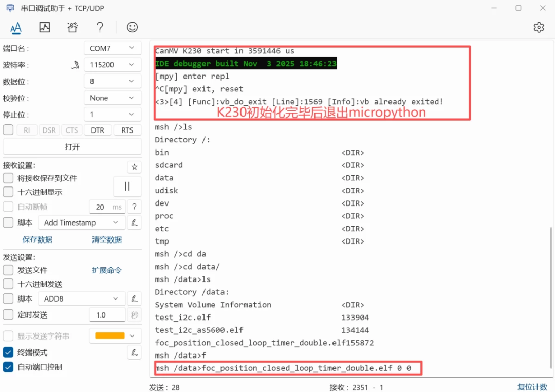Image resolution: width=555 pixels, height=392 pixels.
Task: Click the star favorites icon in receive settings
Action: (134, 167)
